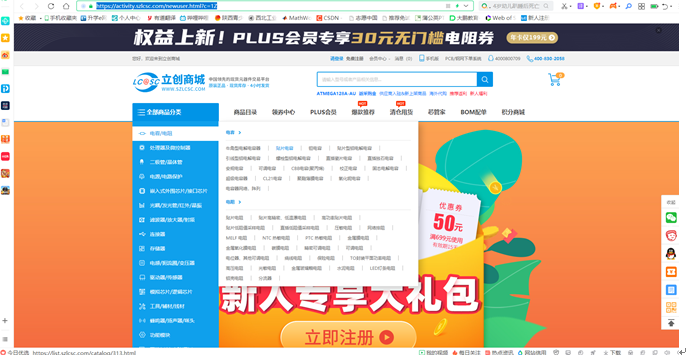Click the 请登录 login link

(336, 58)
